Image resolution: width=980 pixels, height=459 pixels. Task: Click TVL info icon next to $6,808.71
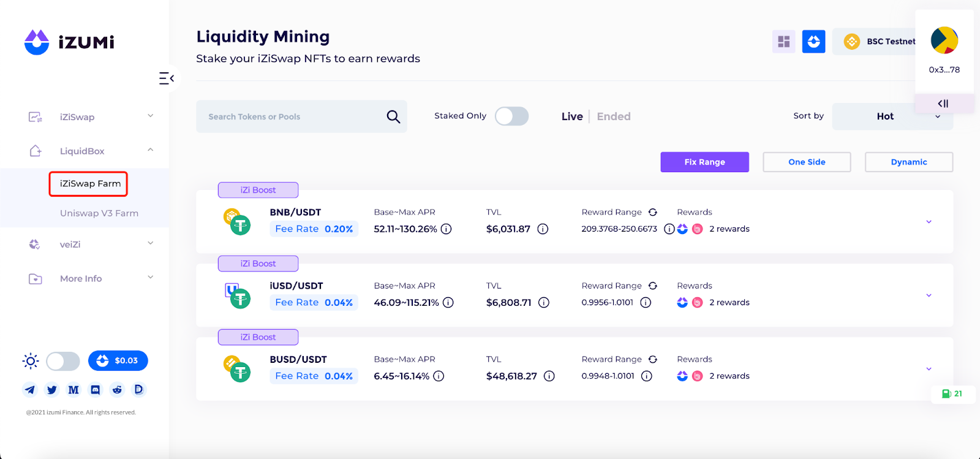(x=544, y=302)
